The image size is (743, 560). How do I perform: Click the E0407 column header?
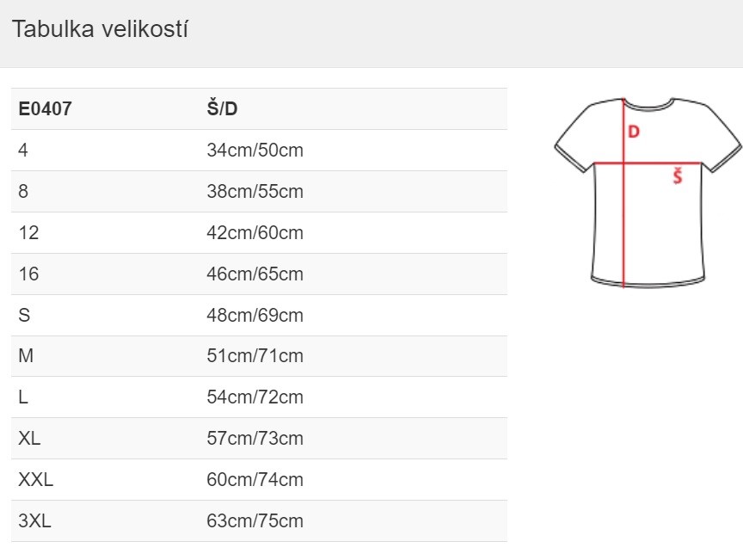coord(45,109)
